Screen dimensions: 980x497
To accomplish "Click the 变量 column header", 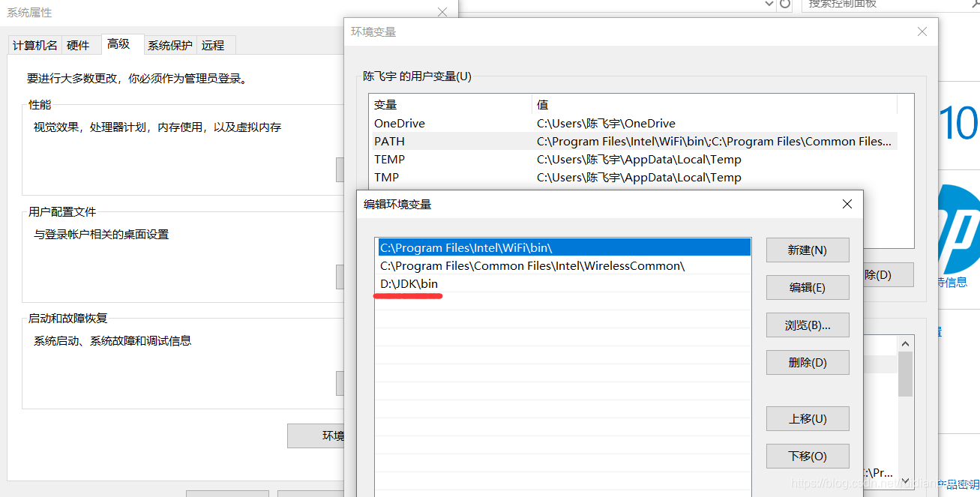I will pos(450,104).
